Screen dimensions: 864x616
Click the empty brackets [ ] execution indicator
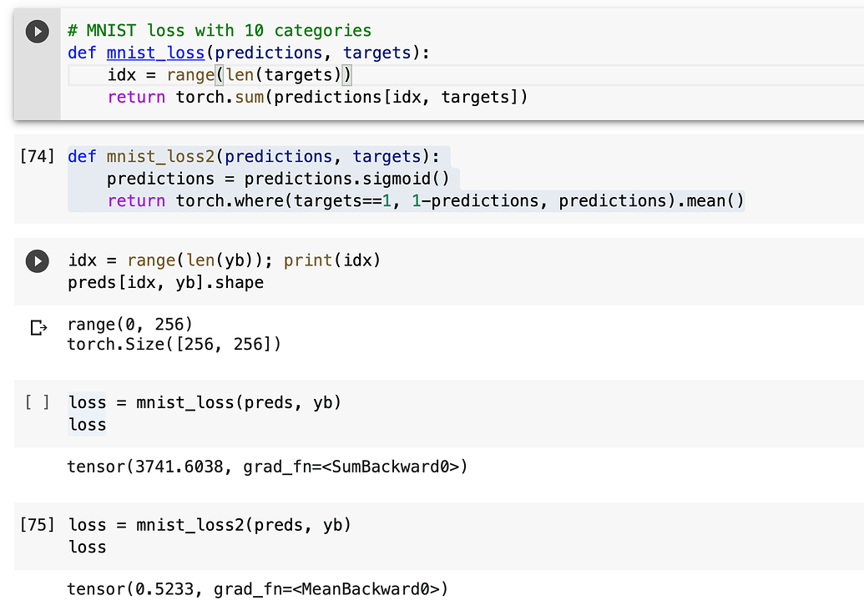[x=37, y=401]
